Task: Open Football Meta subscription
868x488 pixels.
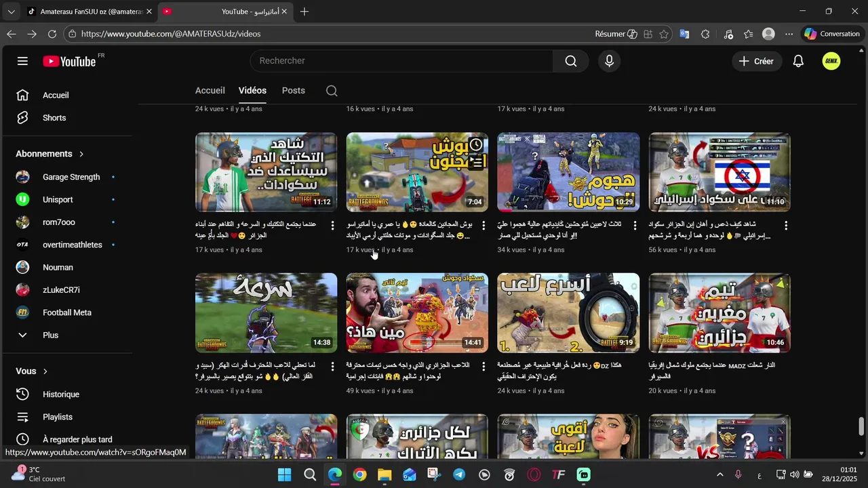Action: (66, 312)
